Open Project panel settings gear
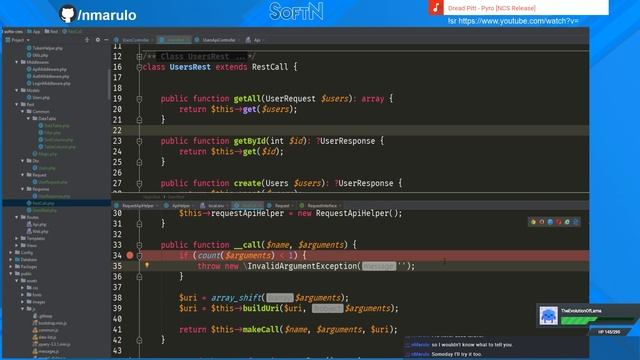 pyautogui.click(x=98, y=40)
